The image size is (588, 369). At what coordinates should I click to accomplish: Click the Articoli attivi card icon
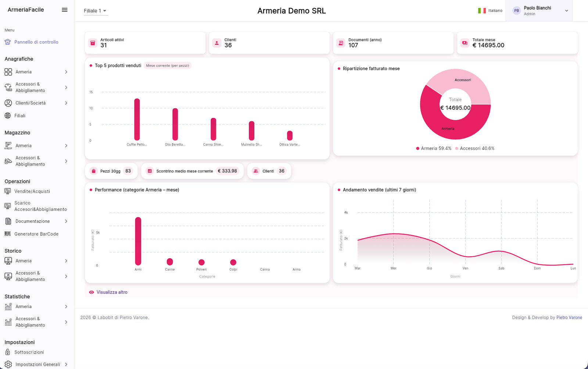click(x=93, y=43)
